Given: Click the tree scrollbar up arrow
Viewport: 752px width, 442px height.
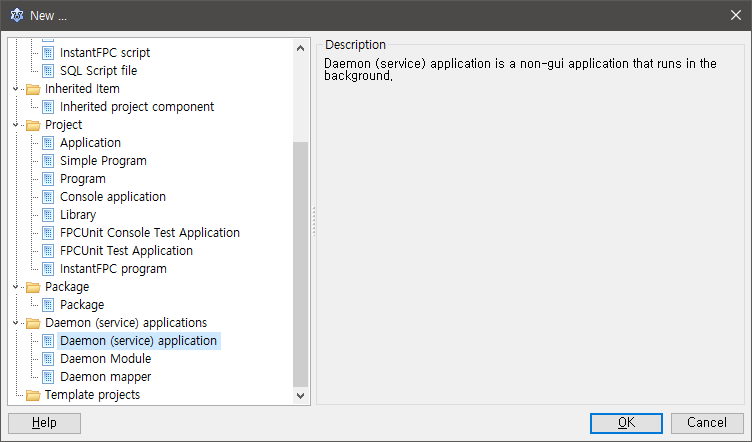Looking at the screenshot, I should pyautogui.click(x=300, y=47).
